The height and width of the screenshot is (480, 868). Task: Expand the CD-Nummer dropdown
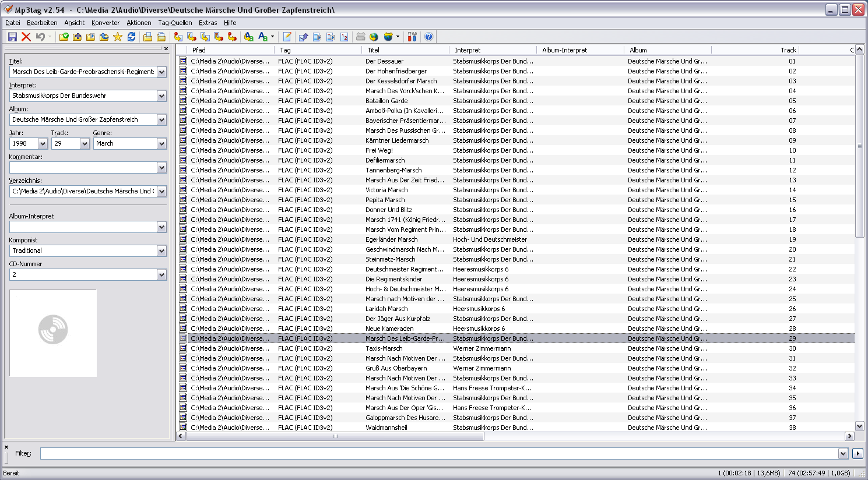161,274
